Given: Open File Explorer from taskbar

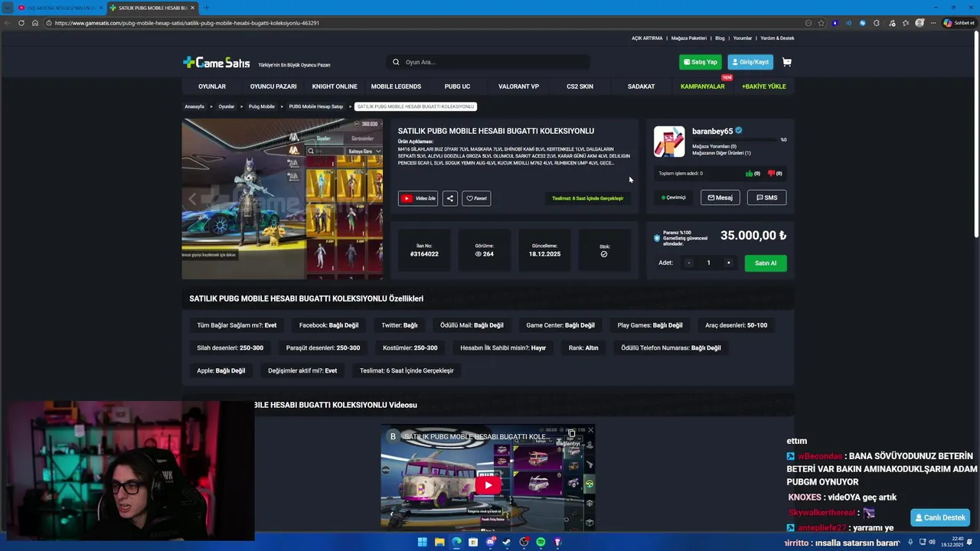Looking at the screenshot, I should click(x=439, y=542).
